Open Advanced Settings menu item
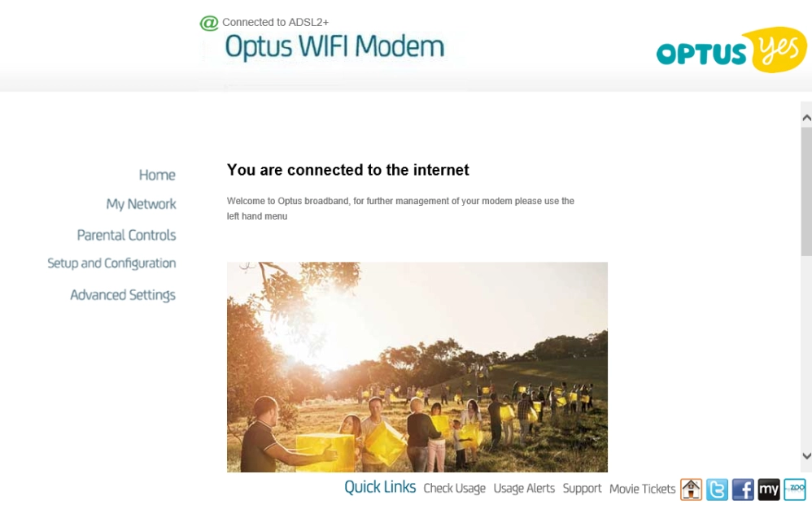The height and width of the screenshot is (509, 812). pyautogui.click(x=123, y=295)
